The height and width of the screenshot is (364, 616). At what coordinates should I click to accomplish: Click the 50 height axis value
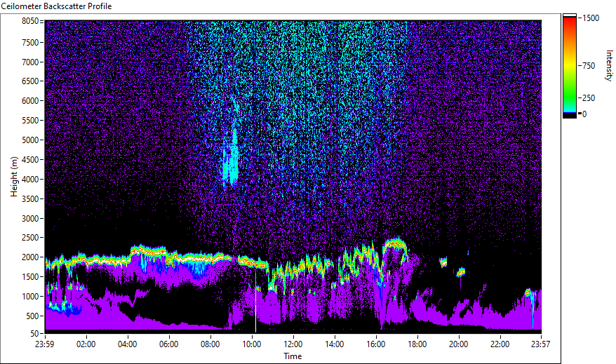click(x=34, y=334)
